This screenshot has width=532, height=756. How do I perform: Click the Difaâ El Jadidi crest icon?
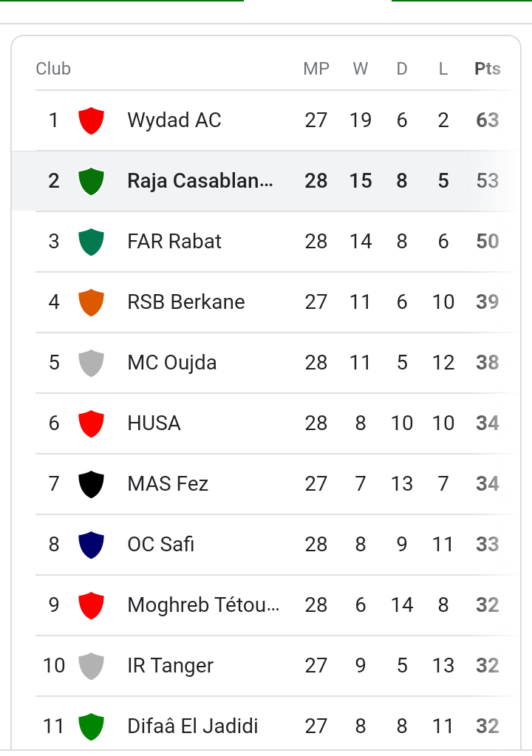click(x=91, y=726)
